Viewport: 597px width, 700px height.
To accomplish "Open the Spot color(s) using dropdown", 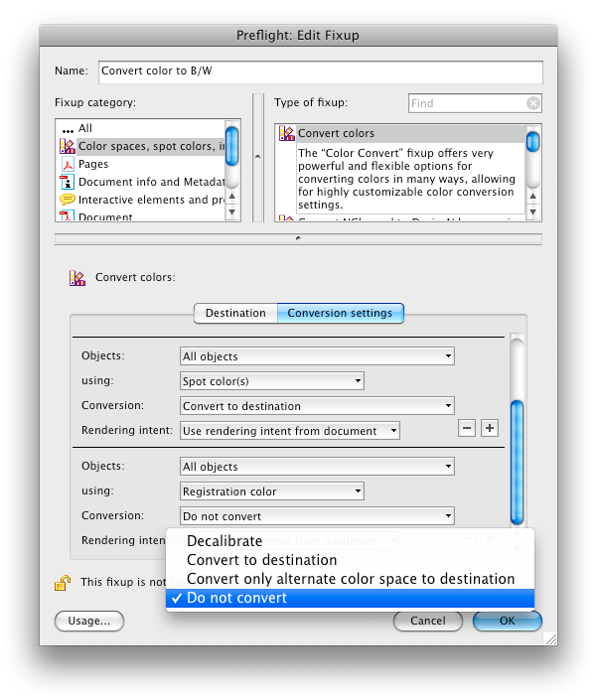I will tap(272, 381).
